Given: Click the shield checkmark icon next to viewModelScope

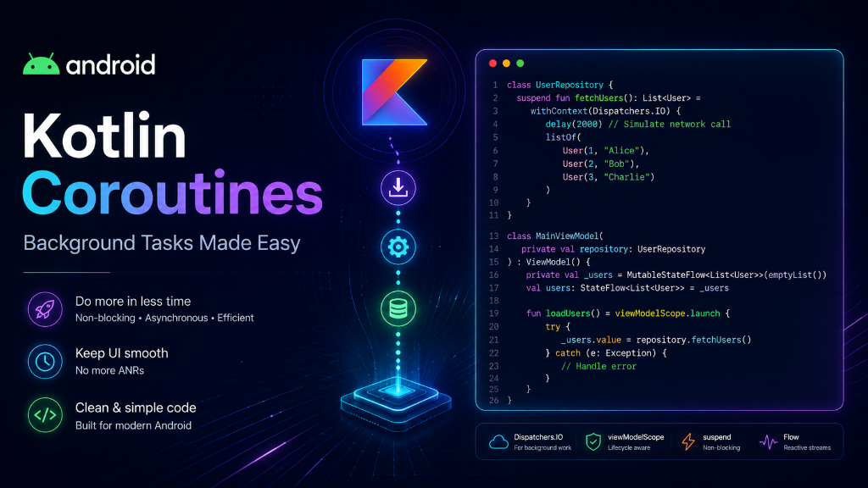Looking at the screenshot, I should pos(593,441).
